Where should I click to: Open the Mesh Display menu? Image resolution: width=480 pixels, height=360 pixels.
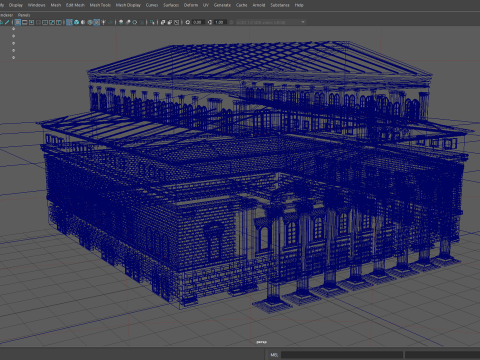coord(128,5)
